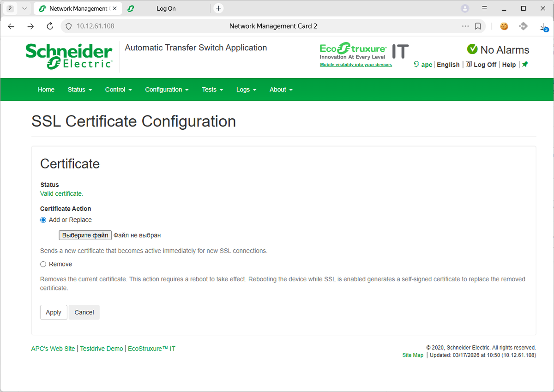Open Mobile visibility into your devices link

click(x=356, y=65)
